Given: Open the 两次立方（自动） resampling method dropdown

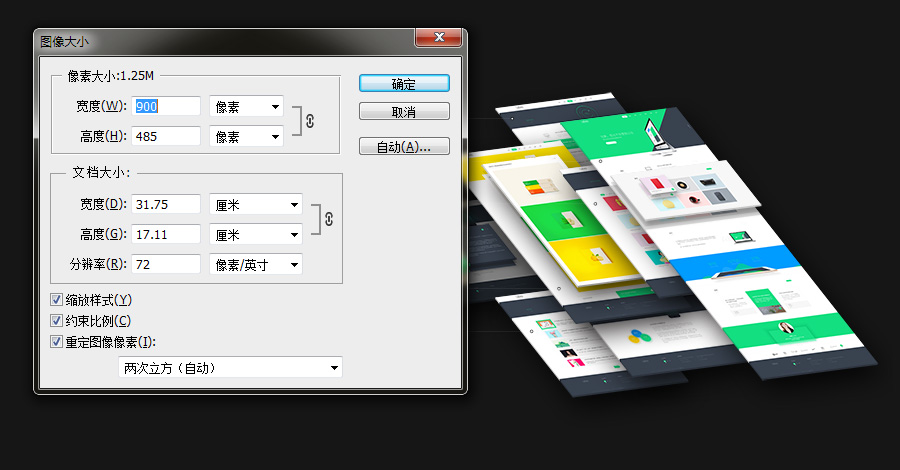Looking at the screenshot, I should click(x=230, y=368).
